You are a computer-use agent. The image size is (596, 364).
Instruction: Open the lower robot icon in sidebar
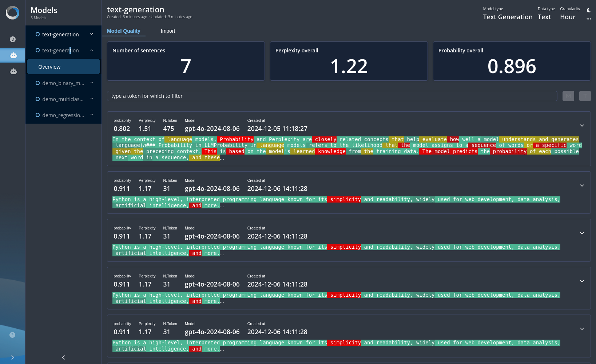coord(13,71)
